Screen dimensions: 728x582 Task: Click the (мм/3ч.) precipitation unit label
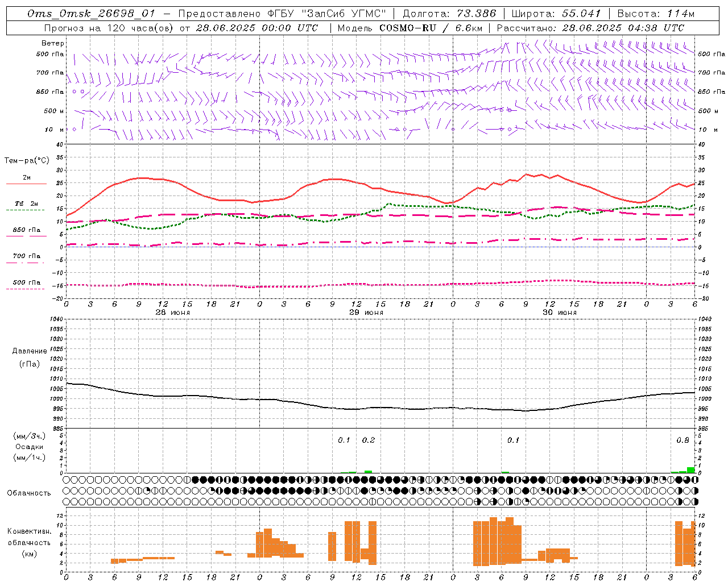click(x=30, y=436)
